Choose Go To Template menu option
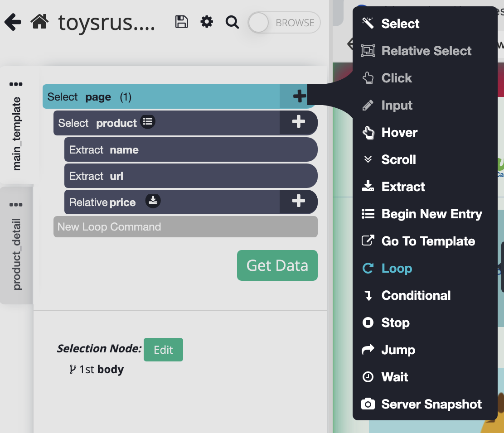 click(428, 241)
